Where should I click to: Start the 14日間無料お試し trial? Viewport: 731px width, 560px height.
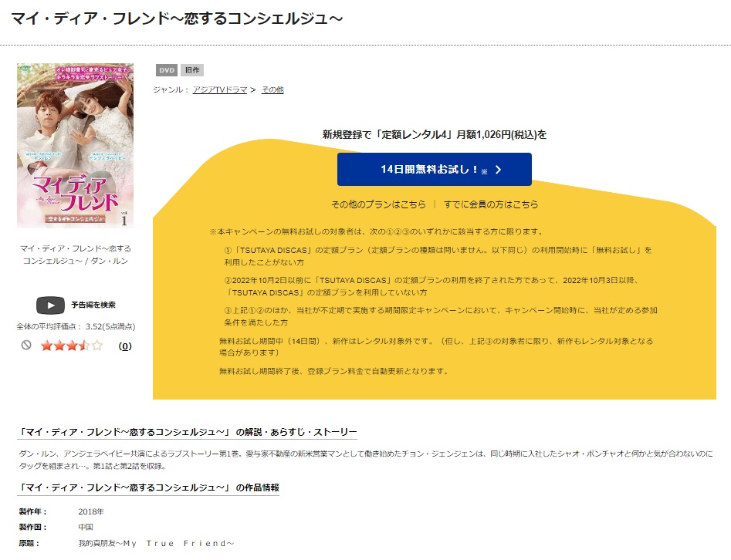click(x=434, y=169)
